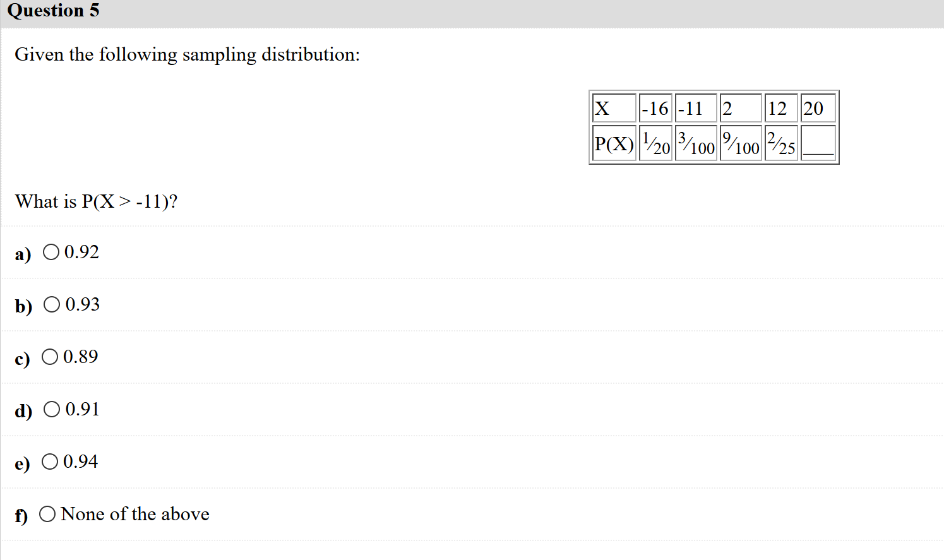Click the P(X) row header cell

point(613,143)
